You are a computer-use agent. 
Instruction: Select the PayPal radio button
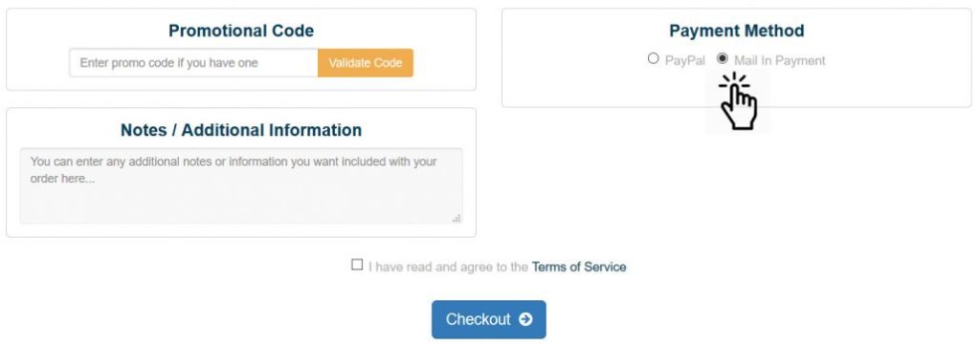(653, 58)
